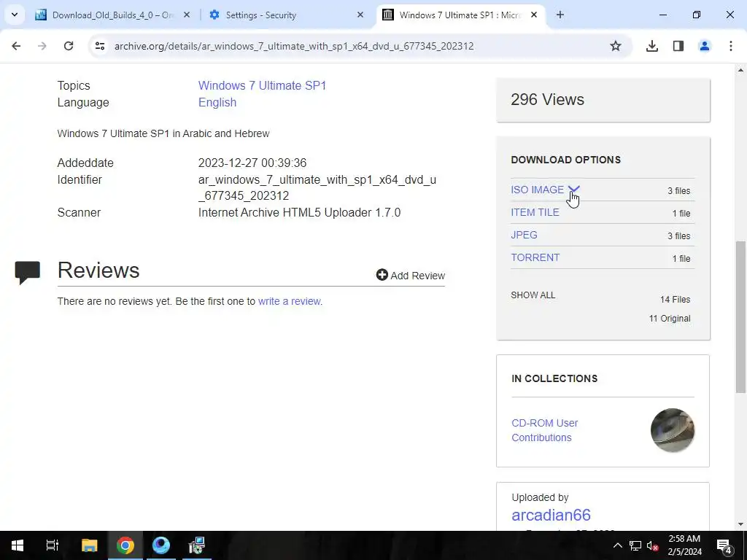Viewport: 747px width, 560px height.
Task: Minimize the Chrome window
Action: 662,15
